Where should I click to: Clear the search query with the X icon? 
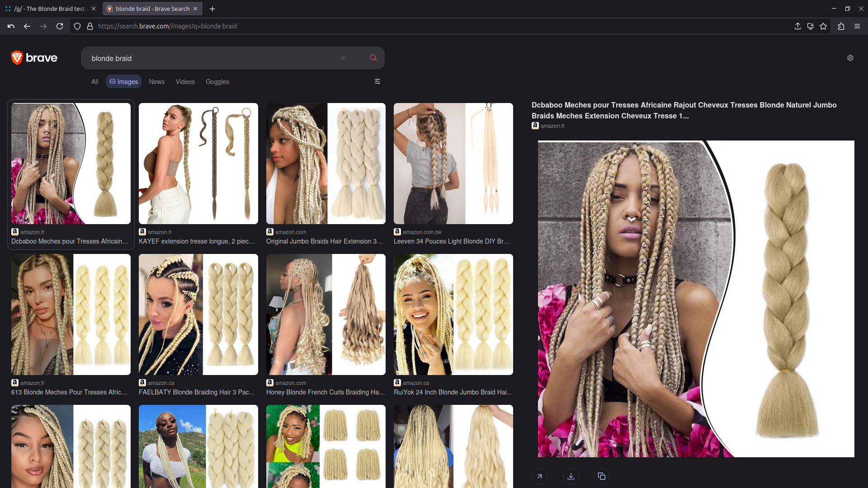click(x=343, y=58)
